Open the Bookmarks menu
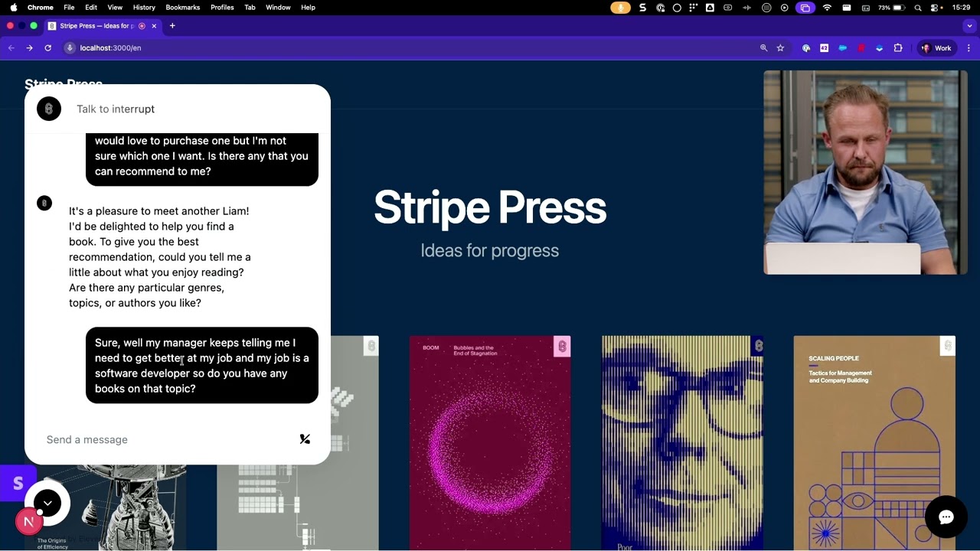The image size is (980, 551). coord(183,7)
